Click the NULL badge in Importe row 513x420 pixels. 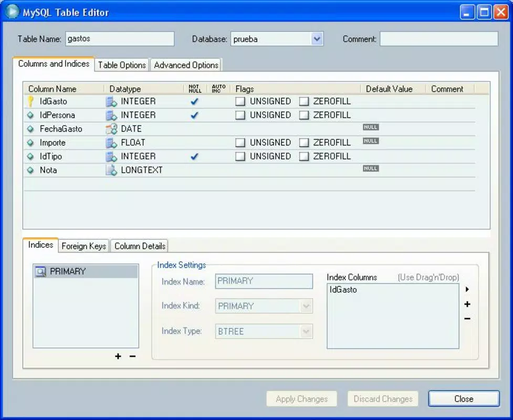(371, 141)
